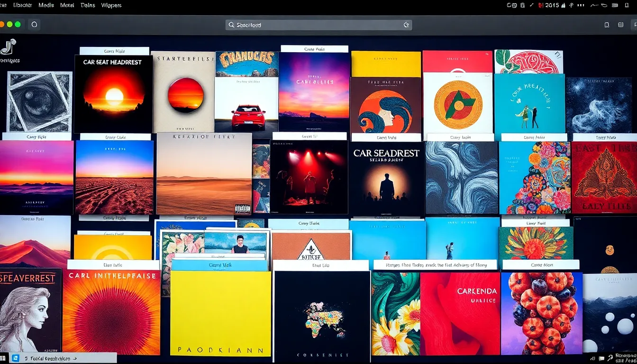Select the blue swirling waves album
The width and height of the screenshot is (637, 364).
coord(462,178)
